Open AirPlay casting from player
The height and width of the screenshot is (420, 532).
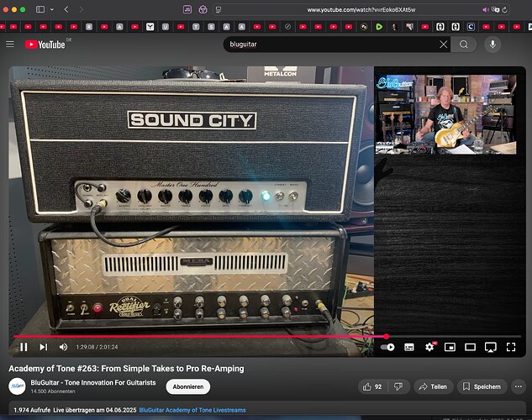(491, 347)
